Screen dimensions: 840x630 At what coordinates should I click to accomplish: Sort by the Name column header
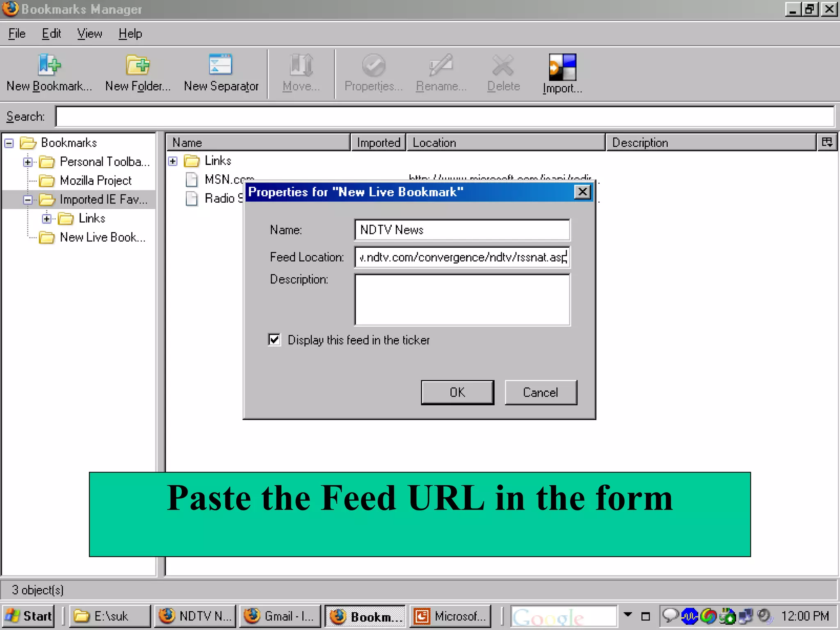point(258,142)
